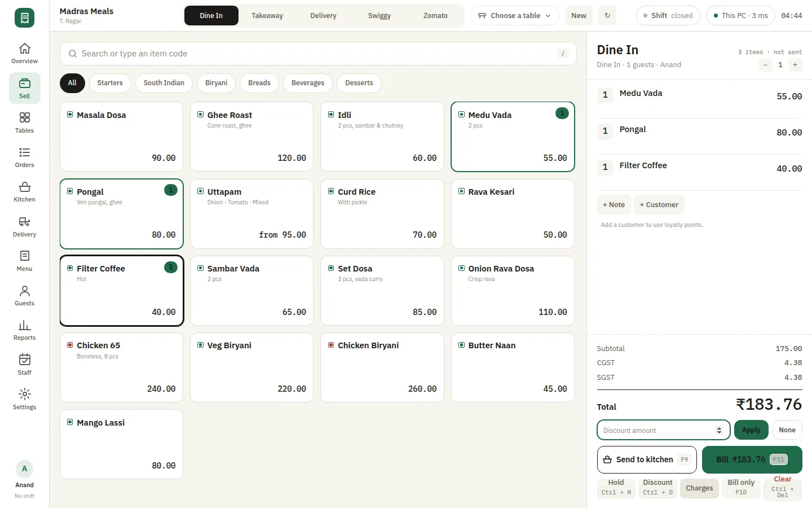Hold the current order
This screenshot has width=812, height=508.
616,488
